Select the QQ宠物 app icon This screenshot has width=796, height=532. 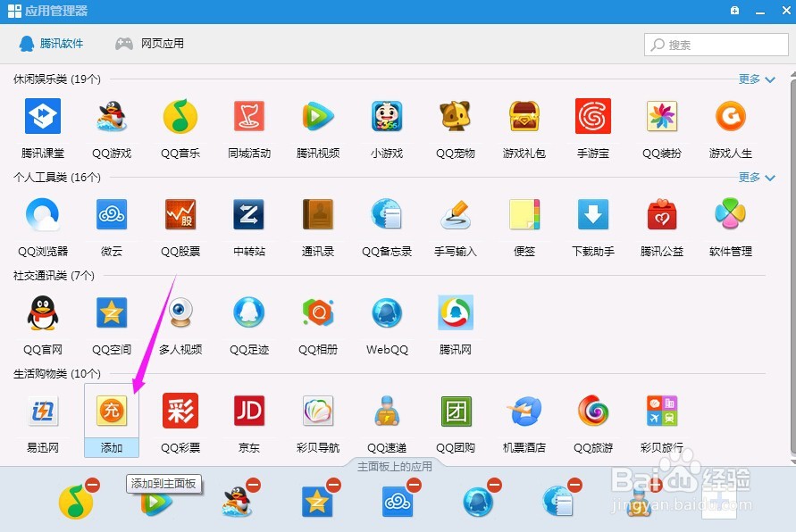[x=456, y=116]
